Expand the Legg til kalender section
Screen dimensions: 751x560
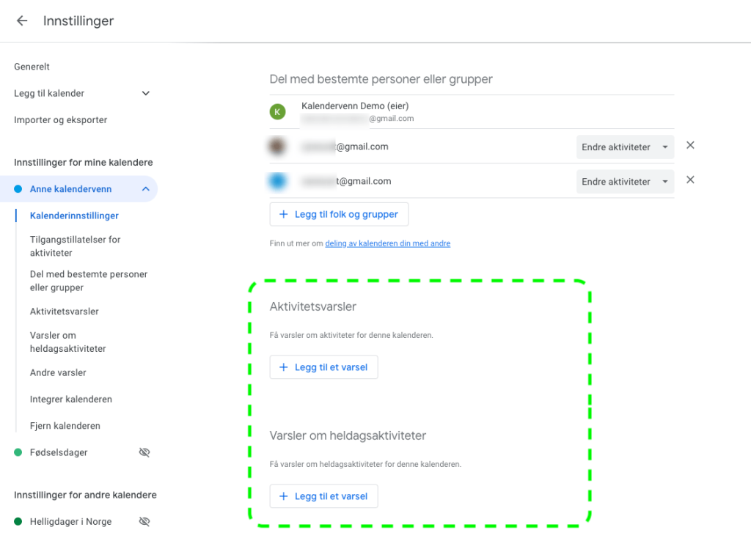coord(145,93)
